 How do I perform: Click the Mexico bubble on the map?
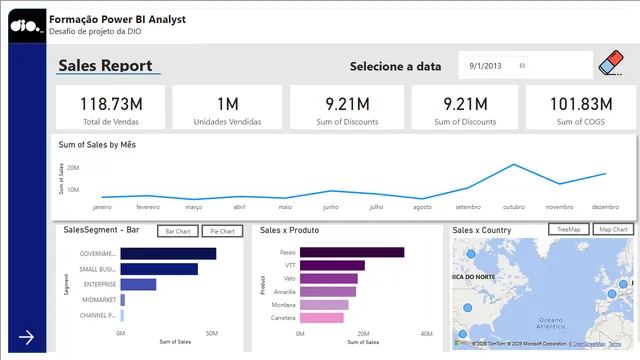coord(462,334)
